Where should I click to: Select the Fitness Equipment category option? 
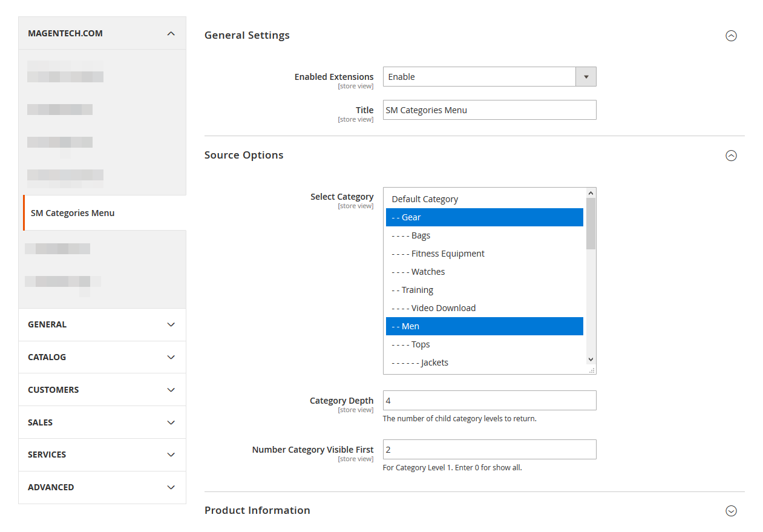click(x=448, y=254)
